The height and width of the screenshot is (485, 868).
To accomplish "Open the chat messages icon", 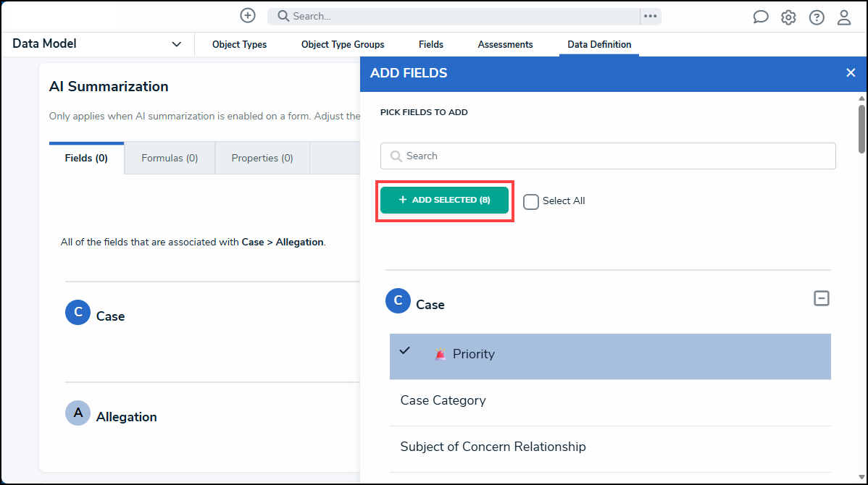I will [x=761, y=17].
